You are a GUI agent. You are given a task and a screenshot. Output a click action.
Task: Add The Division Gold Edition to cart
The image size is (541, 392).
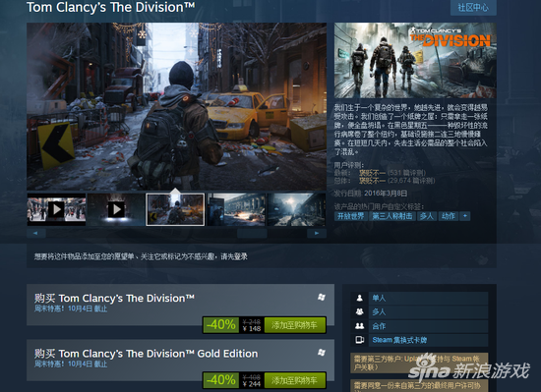pyautogui.click(x=294, y=380)
